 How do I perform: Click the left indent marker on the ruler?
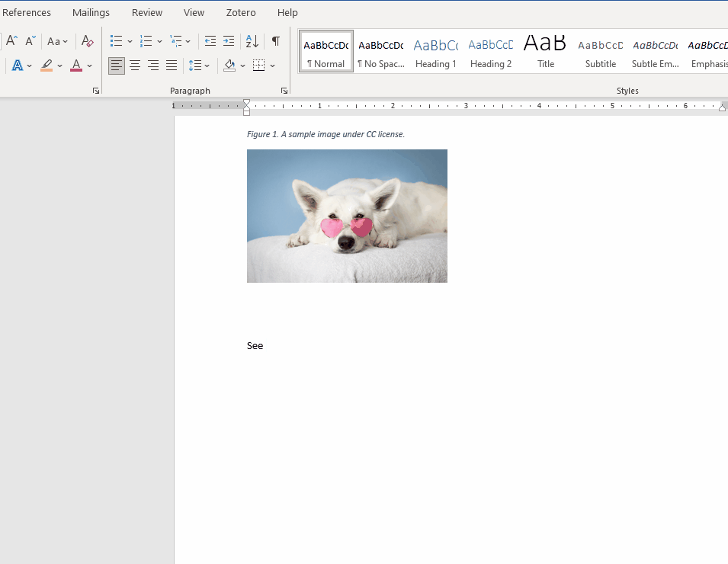tap(246, 112)
